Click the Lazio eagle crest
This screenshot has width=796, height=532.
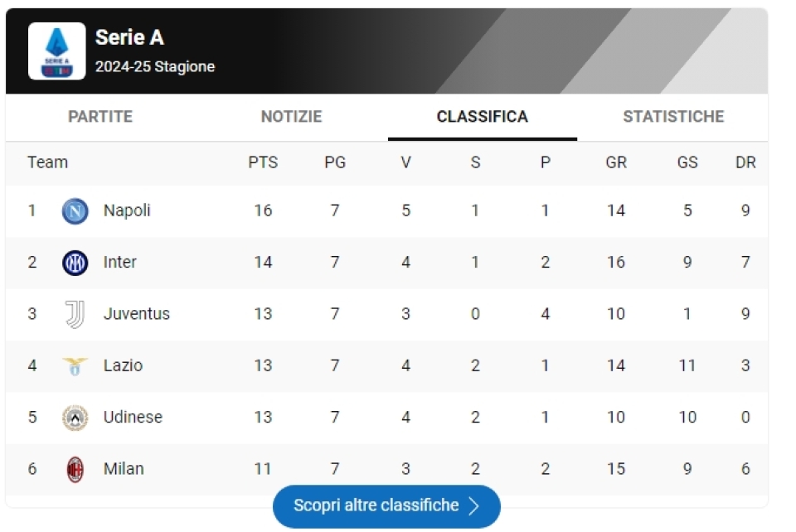pyautogui.click(x=75, y=365)
